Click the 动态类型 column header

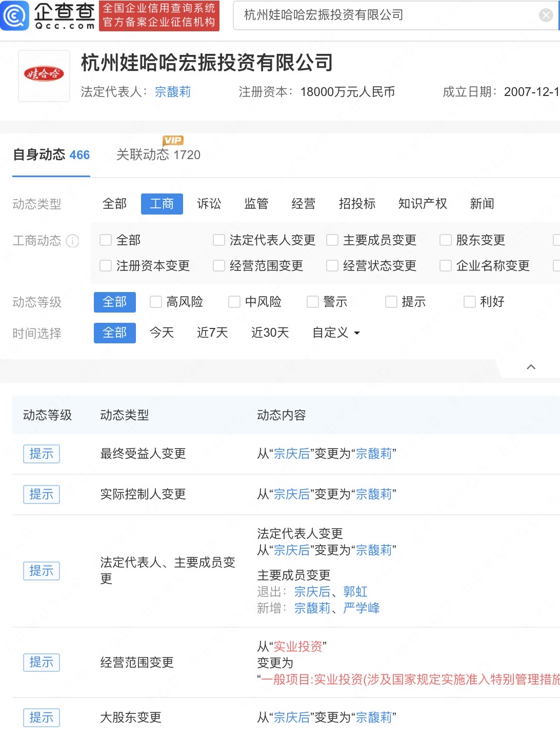pyautogui.click(x=125, y=415)
